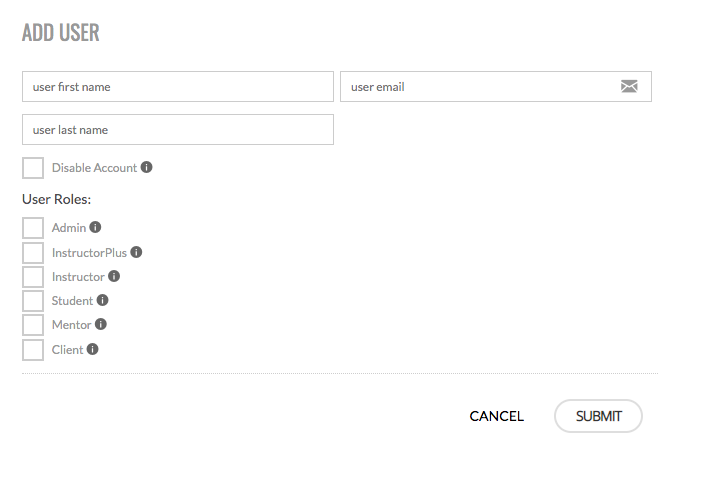
Task: Click info icon next to Instructor
Action: coord(114,277)
